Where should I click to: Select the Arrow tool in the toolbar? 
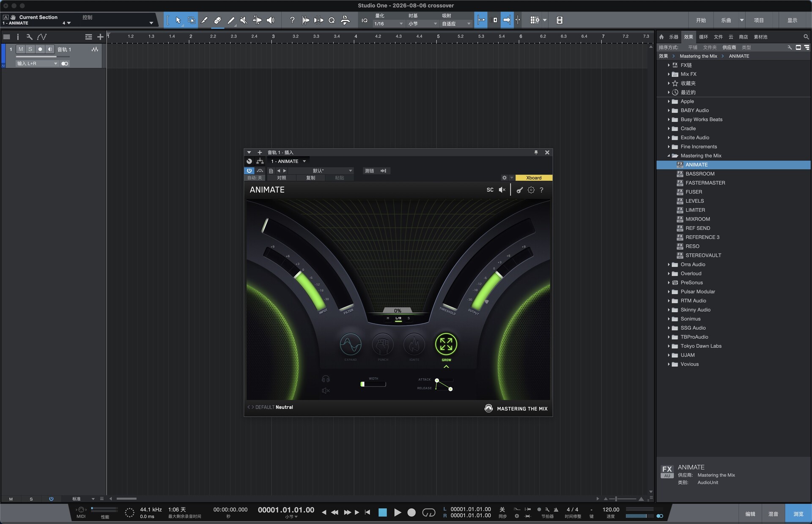point(178,20)
